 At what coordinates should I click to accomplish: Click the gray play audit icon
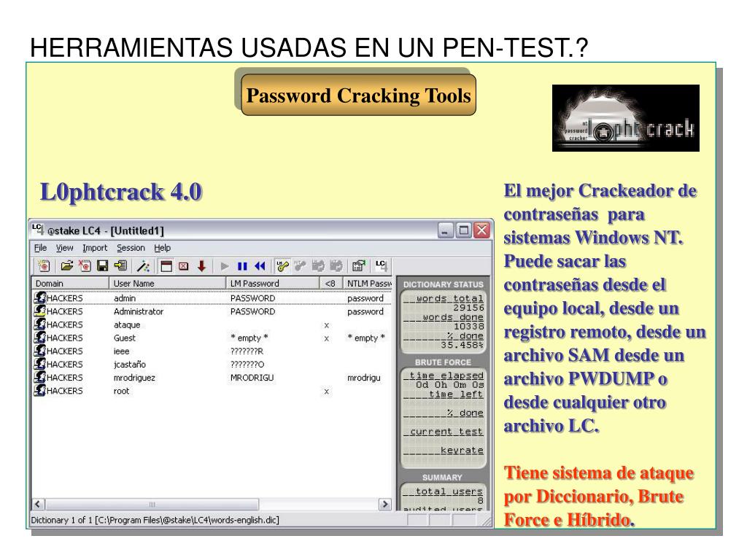[225, 266]
